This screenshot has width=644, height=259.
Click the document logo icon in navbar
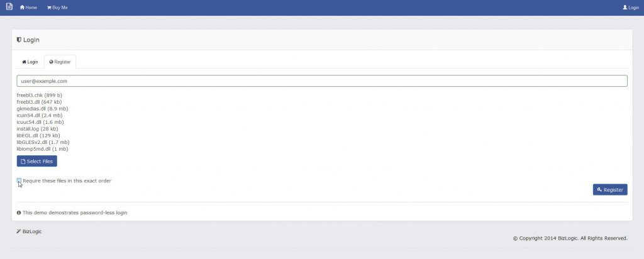point(9,7)
